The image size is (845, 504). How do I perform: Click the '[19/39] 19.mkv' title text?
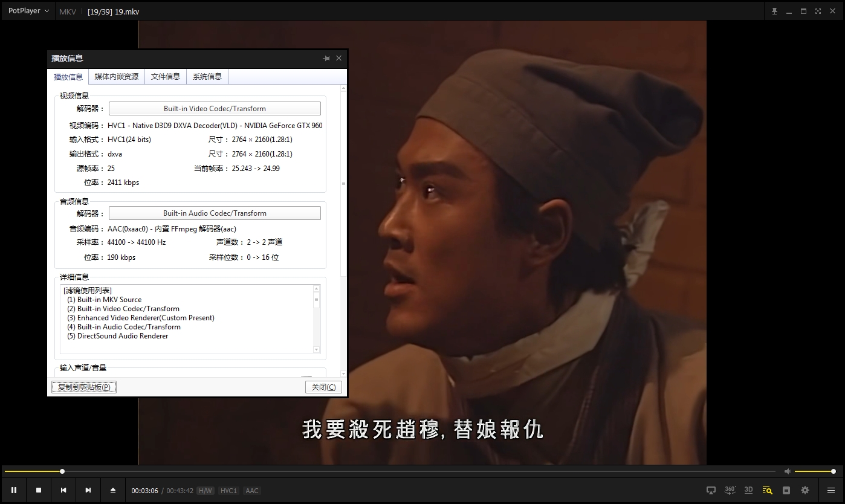(113, 11)
